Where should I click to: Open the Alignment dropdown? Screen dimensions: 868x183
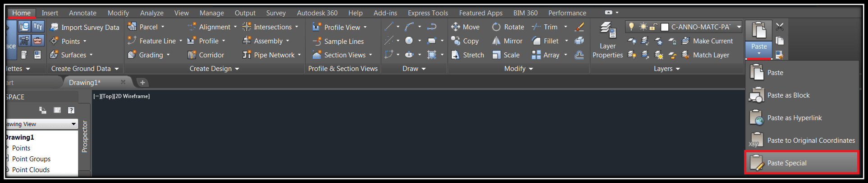coord(212,27)
